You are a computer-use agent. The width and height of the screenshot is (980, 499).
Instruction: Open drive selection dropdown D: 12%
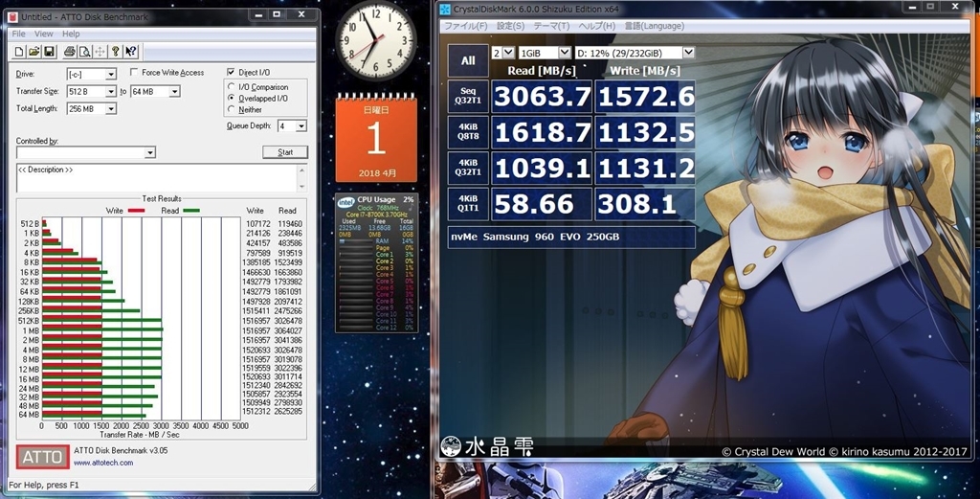[635, 53]
